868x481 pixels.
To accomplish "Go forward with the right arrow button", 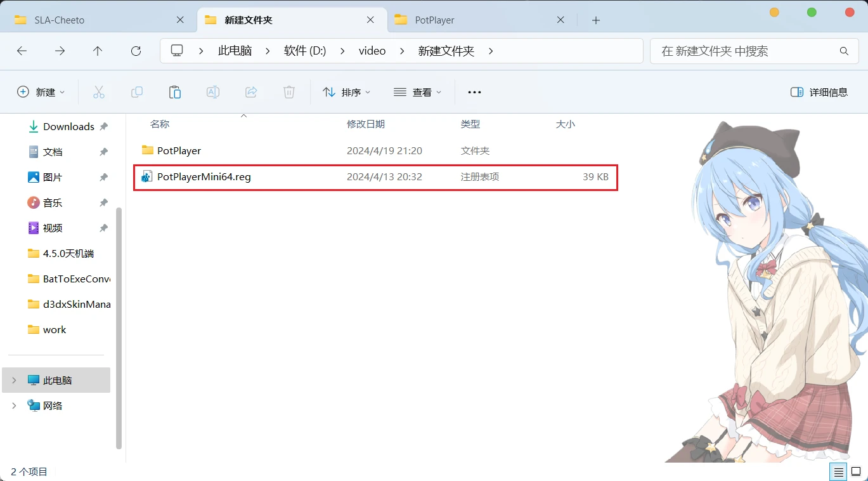I will 60,51.
